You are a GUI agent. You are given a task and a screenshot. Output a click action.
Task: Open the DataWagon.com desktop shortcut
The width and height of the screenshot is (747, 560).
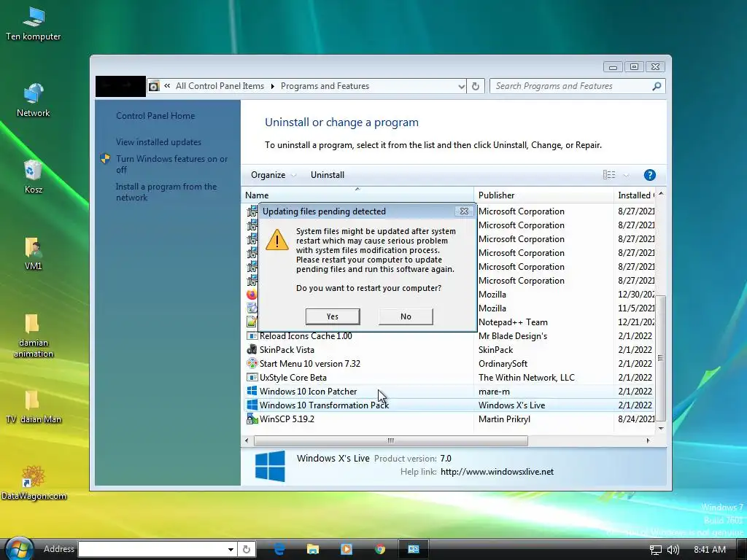tap(34, 483)
